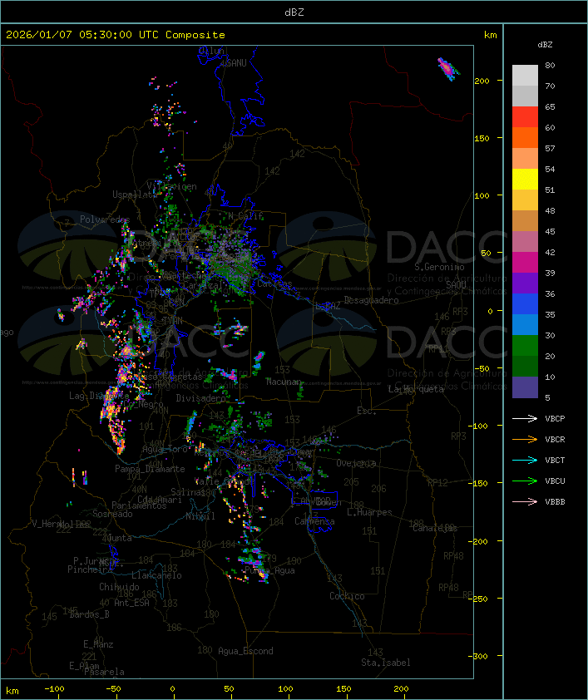Click the pink VBBB arrow icon
Viewport: 588px width, 700px height.
pos(526,501)
